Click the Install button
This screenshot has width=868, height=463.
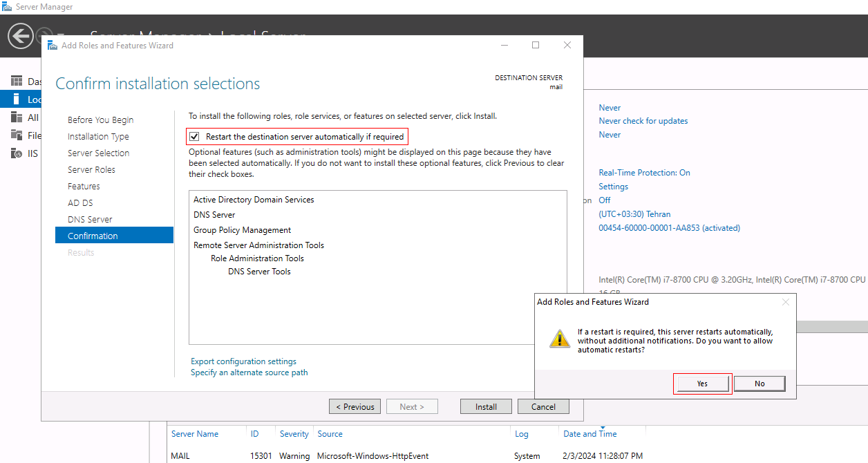point(486,406)
